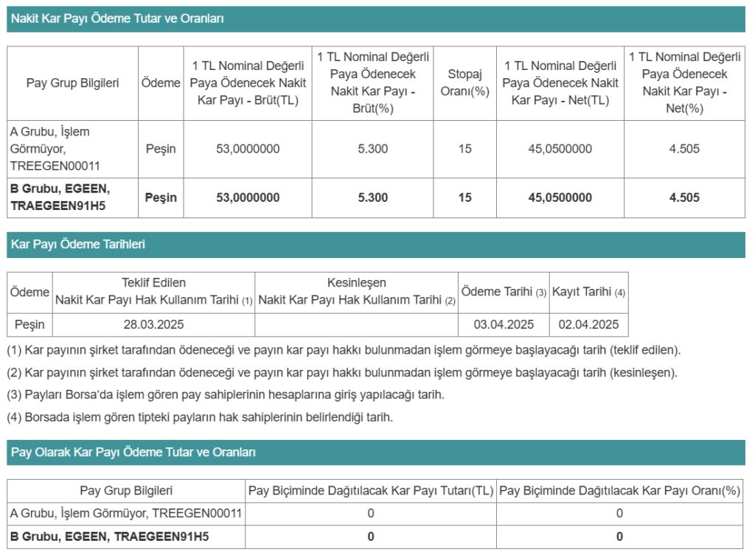Select A Grubu Oranı(%) value 0
The height and width of the screenshot is (560, 755).
(619, 514)
